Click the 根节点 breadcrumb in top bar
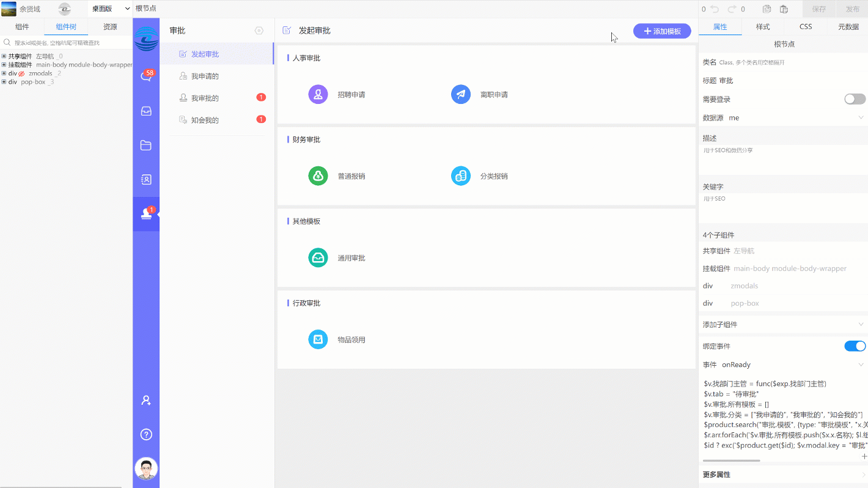Screen dimensions: 868x488 [x=146, y=9]
